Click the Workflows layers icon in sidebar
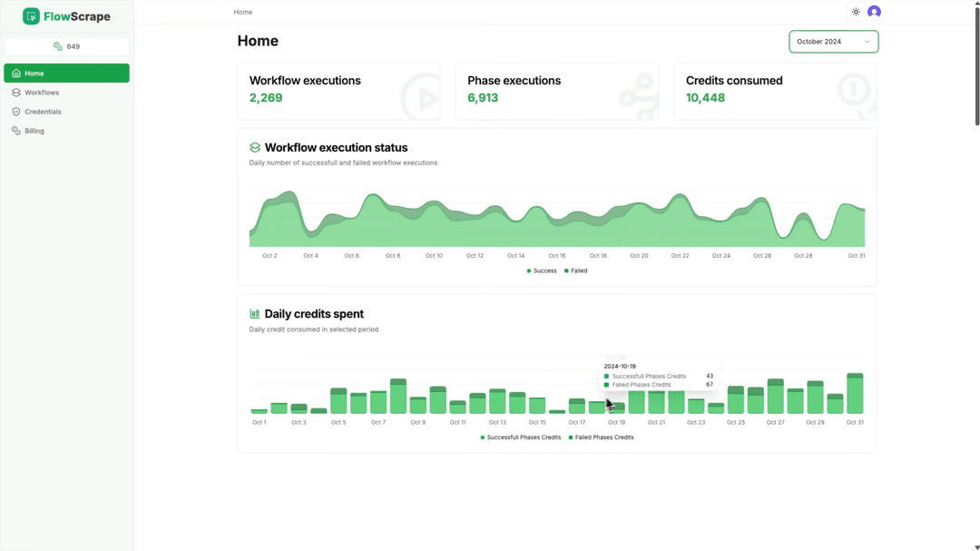This screenshot has height=551, width=980. coord(16,93)
